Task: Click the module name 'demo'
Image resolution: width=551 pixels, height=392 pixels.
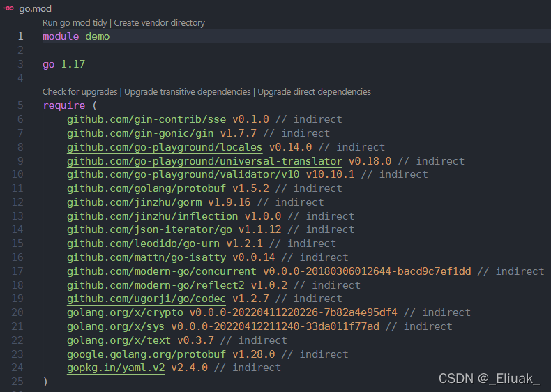Action: coord(98,36)
